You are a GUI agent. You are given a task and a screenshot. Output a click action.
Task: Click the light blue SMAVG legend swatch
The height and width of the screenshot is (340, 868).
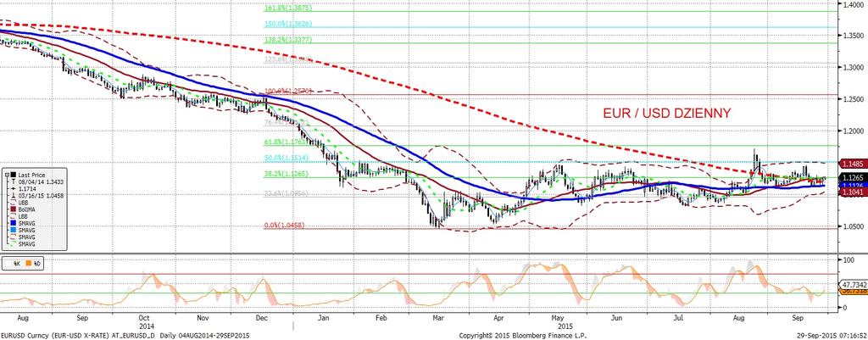[x=14, y=230]
